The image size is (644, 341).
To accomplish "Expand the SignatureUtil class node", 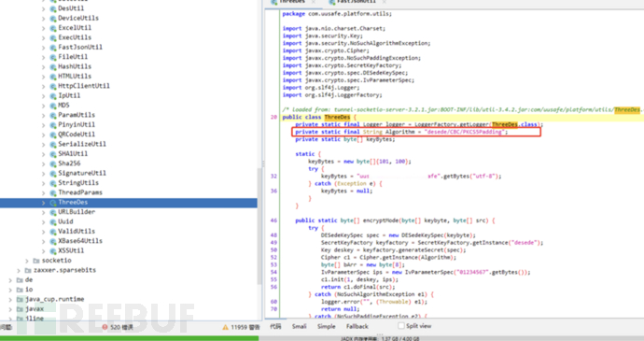I will (x=44, y=173).
